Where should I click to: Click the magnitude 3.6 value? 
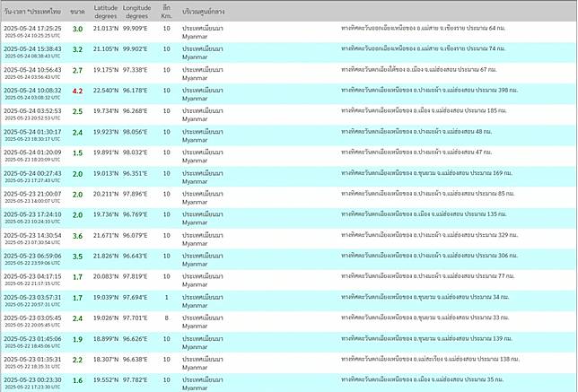pos(77,235)
